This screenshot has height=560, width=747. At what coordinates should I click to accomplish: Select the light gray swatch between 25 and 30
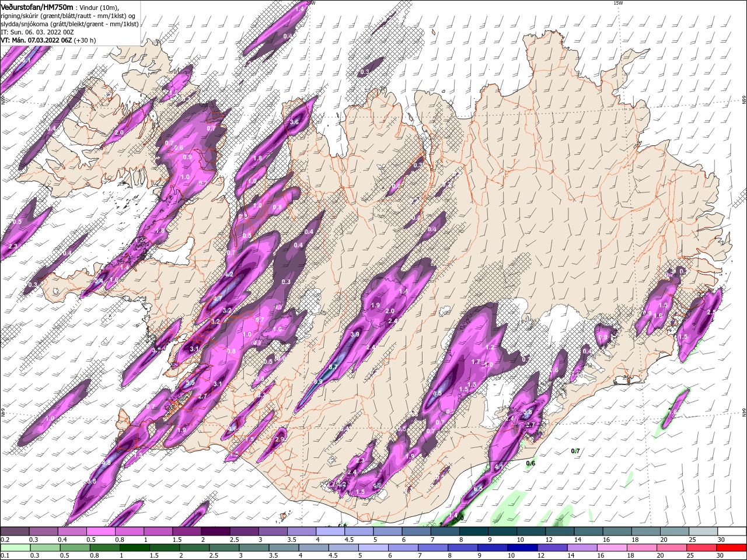pyautogui.click(x=703, y=531)
